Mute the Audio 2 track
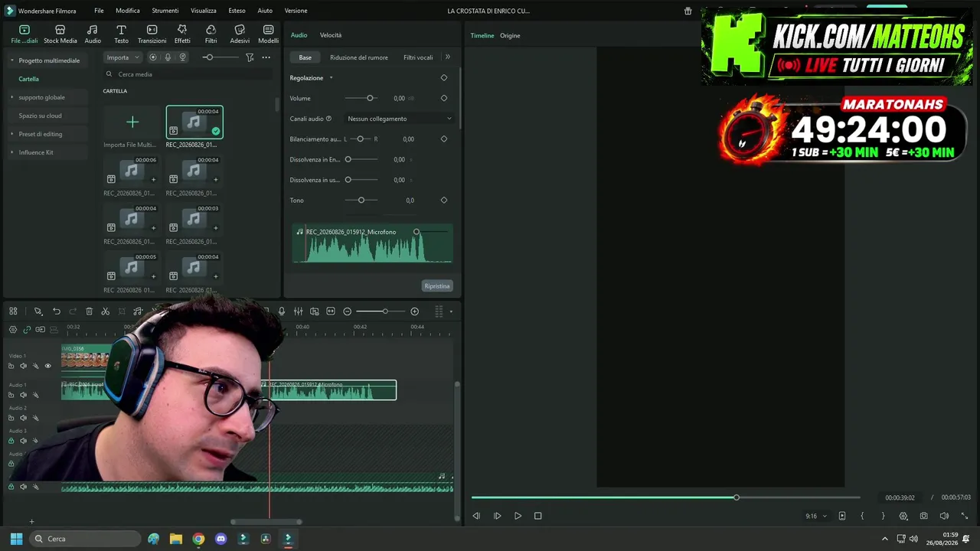The image size is (980, 551). pos(23,418)
